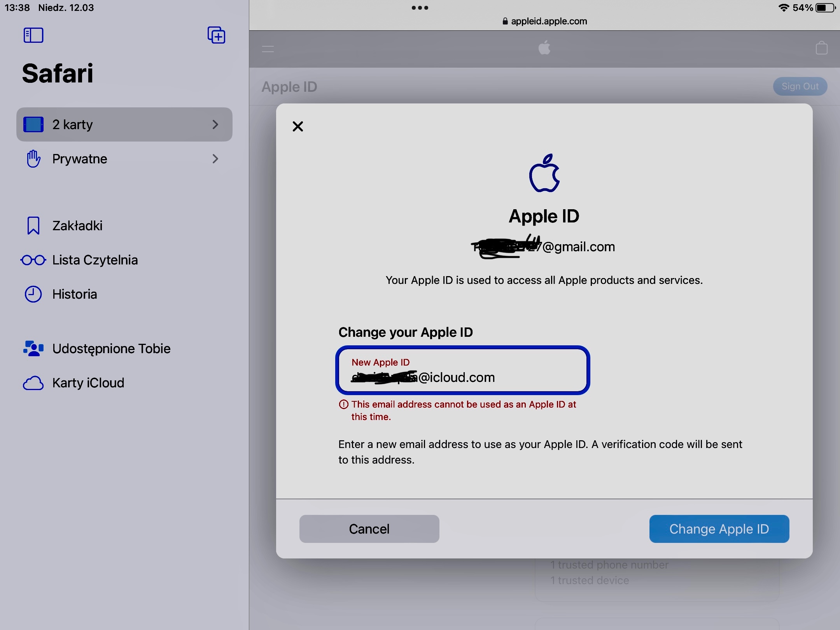Open the hamburger navigation menu

click(268, 48)
